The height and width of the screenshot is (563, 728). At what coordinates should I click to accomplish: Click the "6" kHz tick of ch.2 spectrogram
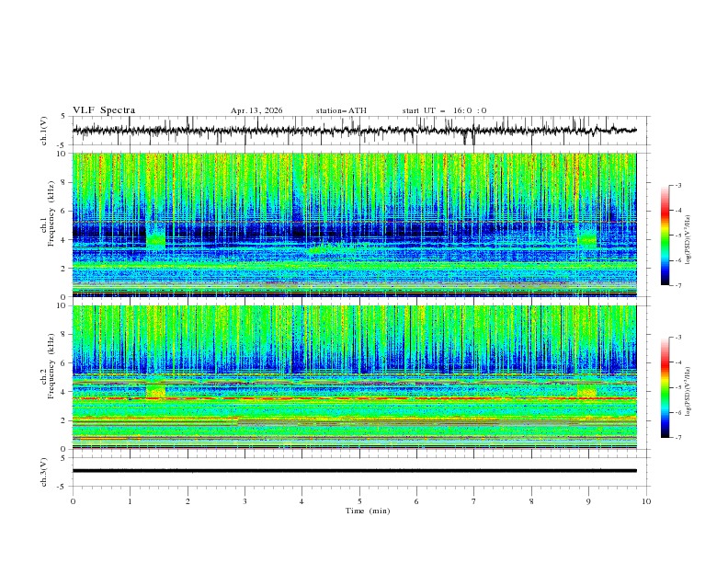(x=65, y=363)
